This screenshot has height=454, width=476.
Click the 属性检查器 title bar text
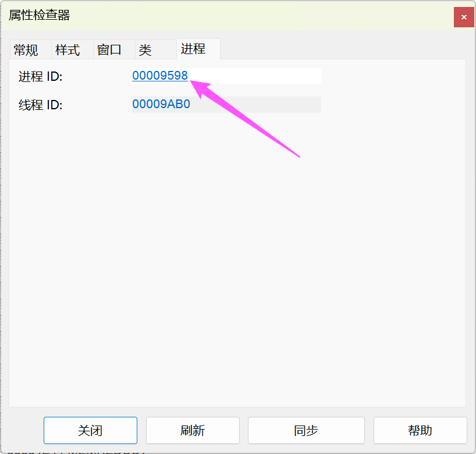click(39, 16)
